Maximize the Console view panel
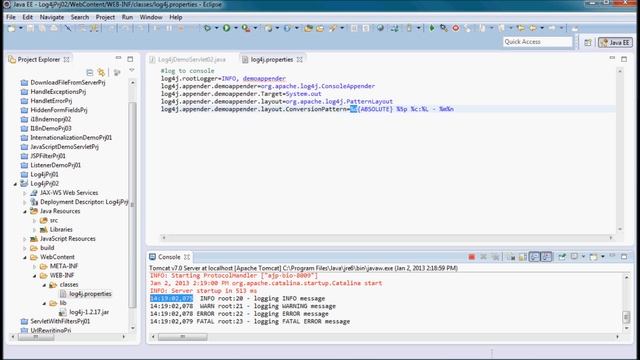The image size is (640, 360). (x=624, y=257)
